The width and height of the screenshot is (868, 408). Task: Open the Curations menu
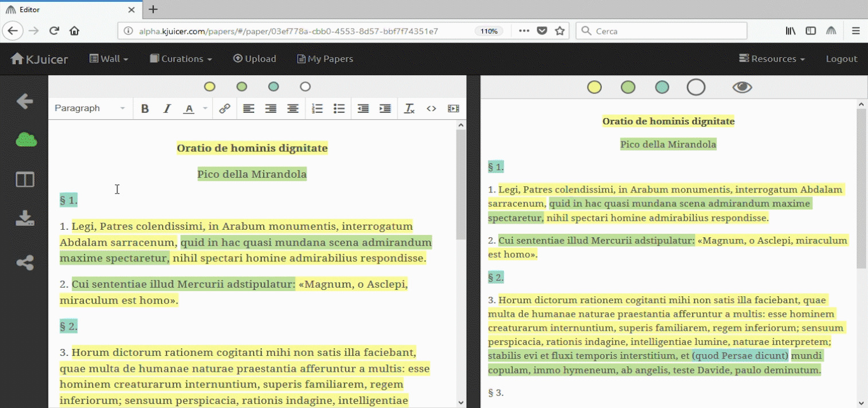coord(181,58)
